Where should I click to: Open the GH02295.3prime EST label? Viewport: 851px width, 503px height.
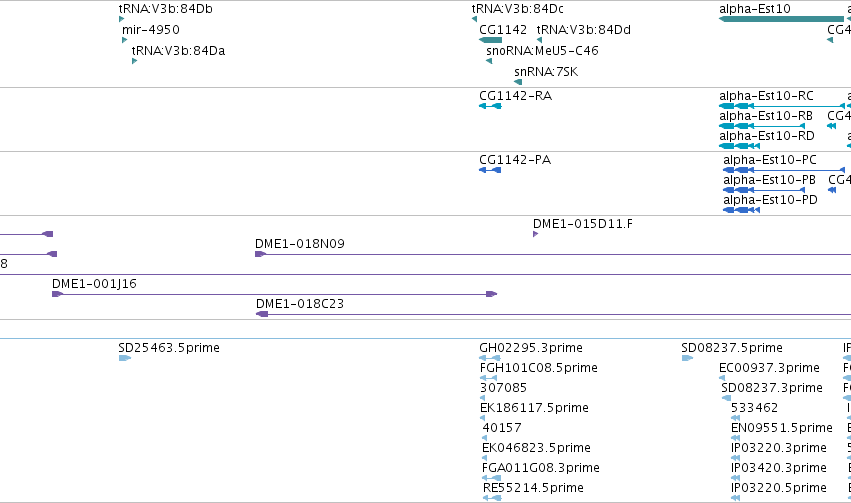531,348
